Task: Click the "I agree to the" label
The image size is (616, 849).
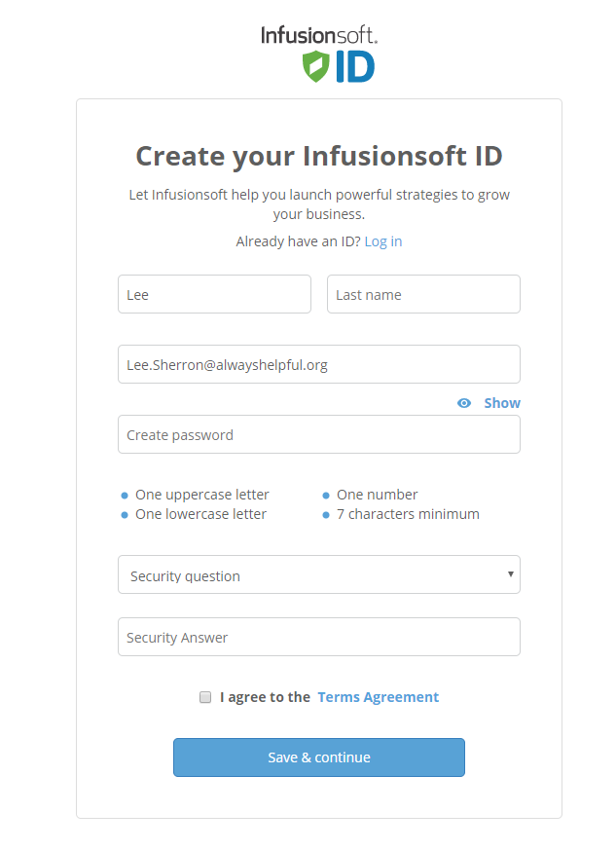Action: click(x=265, y=697)
